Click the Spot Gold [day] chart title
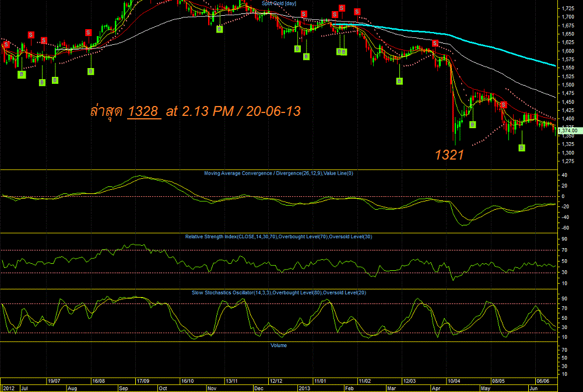Screen dimensions: 583x392 pos(279,3)
